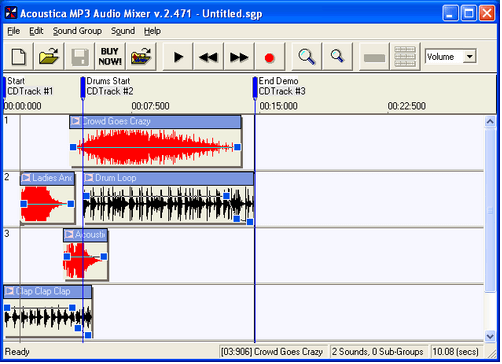Click the gray single-bar toolbar icon
Screen dimensions: 502x364
tap(374, 58)
